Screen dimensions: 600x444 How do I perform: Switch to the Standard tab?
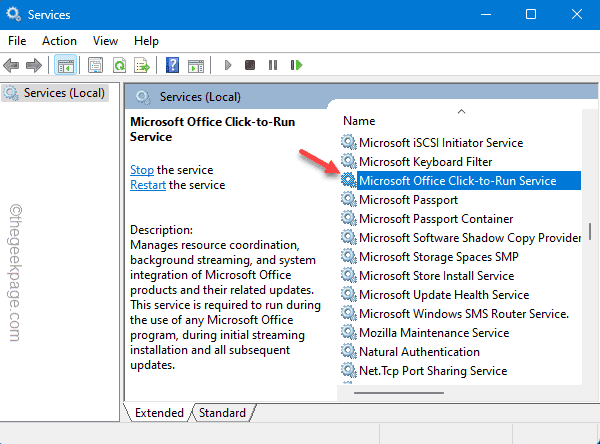222,413
